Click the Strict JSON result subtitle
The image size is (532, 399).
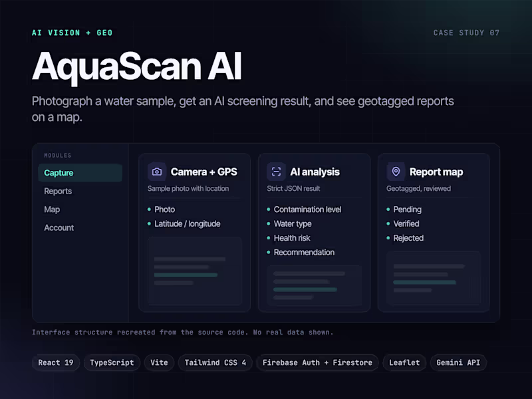coord(293,188)
